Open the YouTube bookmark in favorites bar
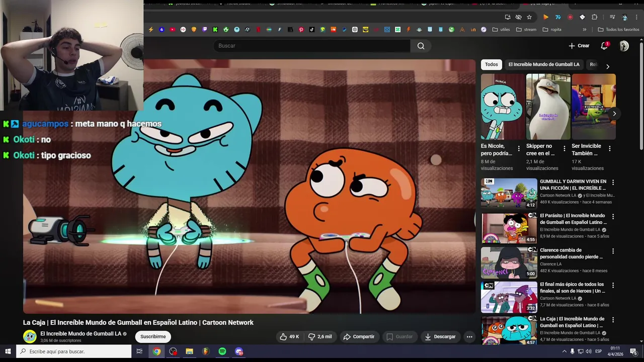The image size is (644, 362). point(172,30)
